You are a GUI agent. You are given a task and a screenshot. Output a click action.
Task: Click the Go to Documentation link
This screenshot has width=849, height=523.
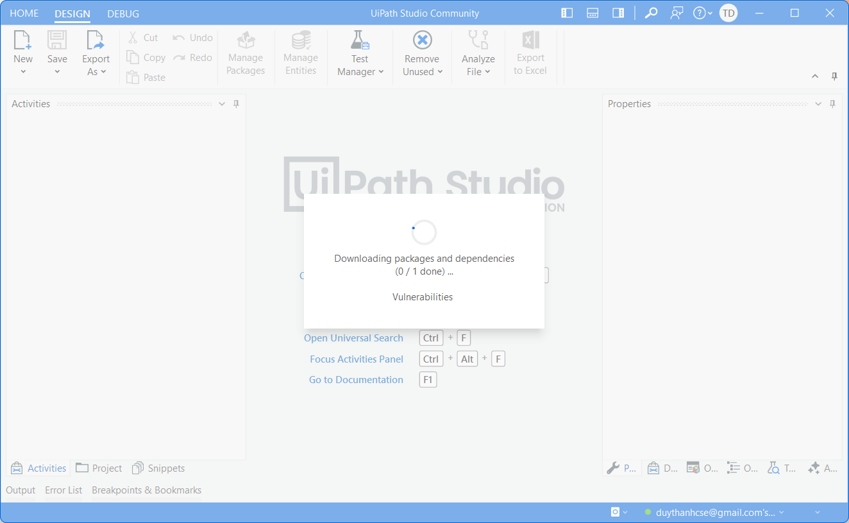click(x=356, y=380)
